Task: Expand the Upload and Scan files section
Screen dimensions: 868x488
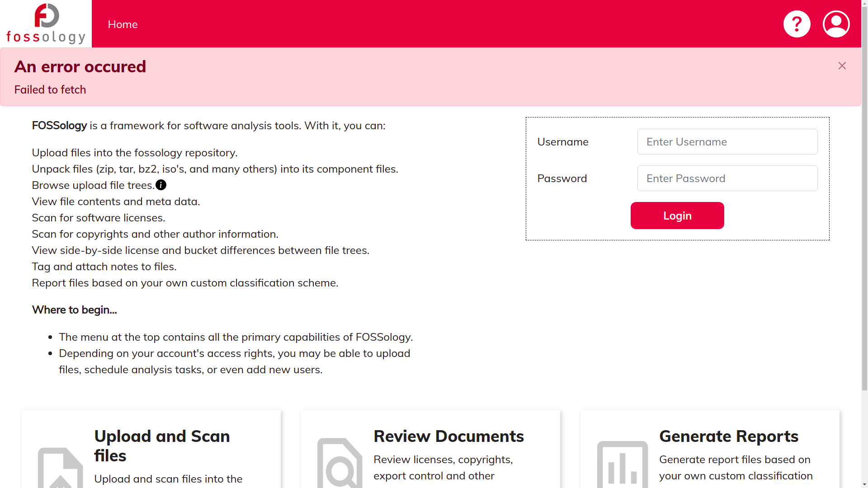Action: pos(161,446)
